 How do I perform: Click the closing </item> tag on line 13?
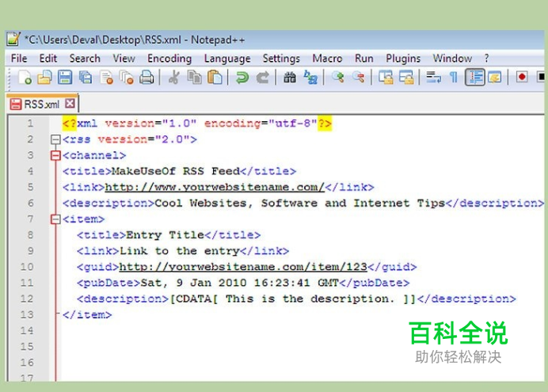point(87,315)
